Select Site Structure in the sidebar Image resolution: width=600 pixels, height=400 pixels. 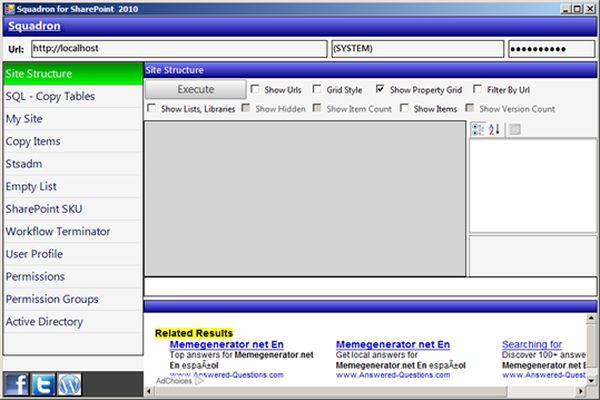click(73, 73)
